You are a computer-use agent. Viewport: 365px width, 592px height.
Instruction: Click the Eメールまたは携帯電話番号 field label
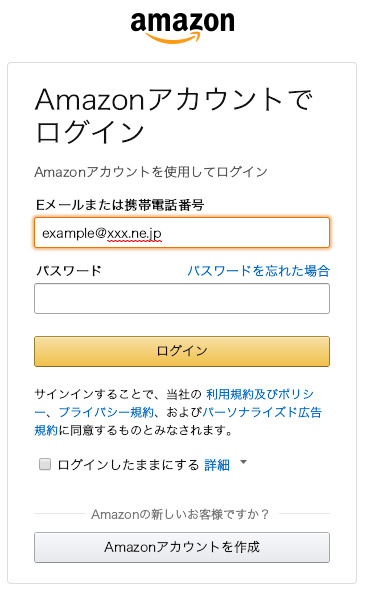(x=120, y=205)
